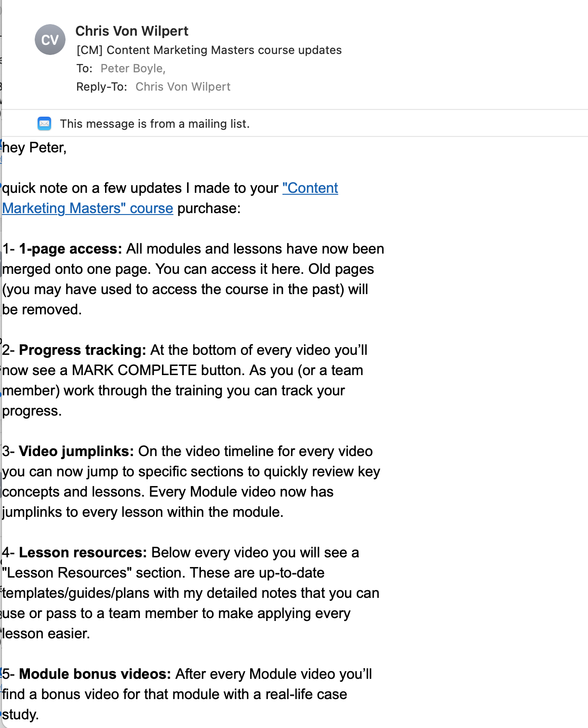The image size is (588, 728).
Task: Click the email subject line
Action: [209, 50]
